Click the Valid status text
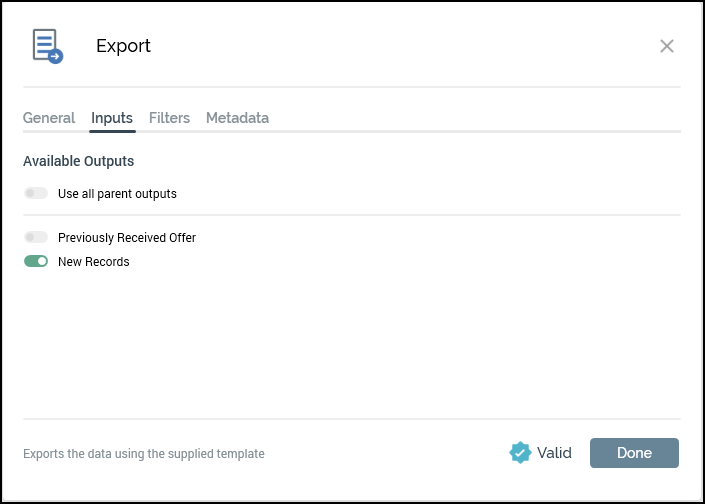 click(x=554, y=453)
